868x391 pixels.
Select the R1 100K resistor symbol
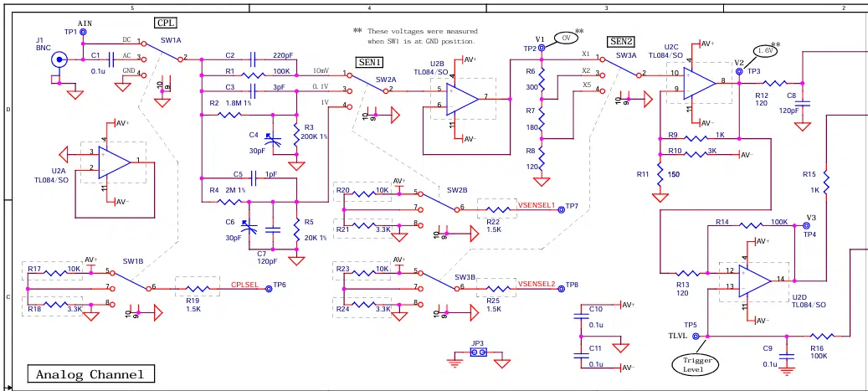(254, 75)
